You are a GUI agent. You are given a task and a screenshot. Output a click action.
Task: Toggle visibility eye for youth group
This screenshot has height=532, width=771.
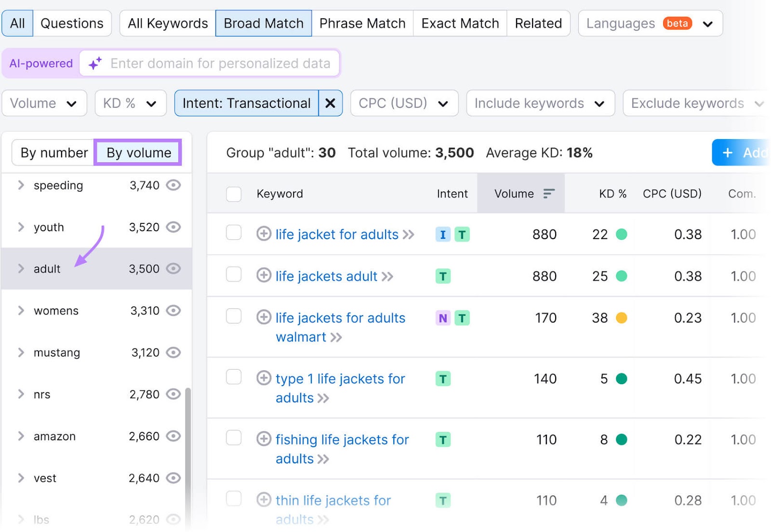click(173, 227)
